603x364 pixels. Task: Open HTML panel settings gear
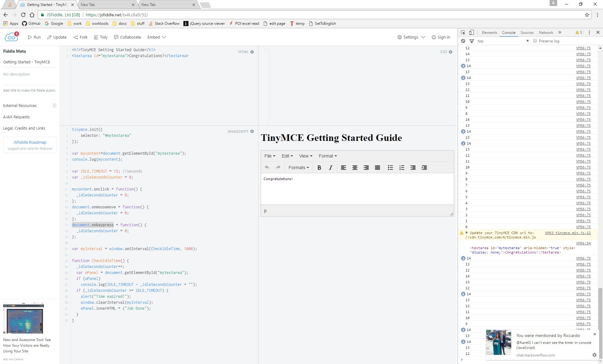[252, 52]
